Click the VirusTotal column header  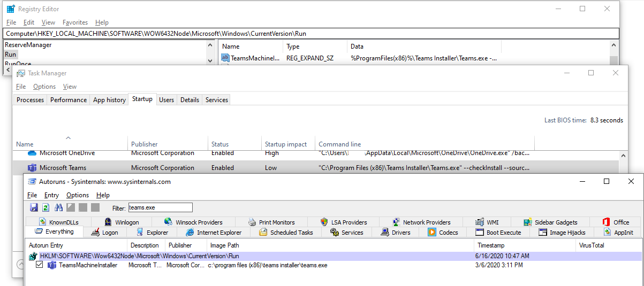(609, 245)
